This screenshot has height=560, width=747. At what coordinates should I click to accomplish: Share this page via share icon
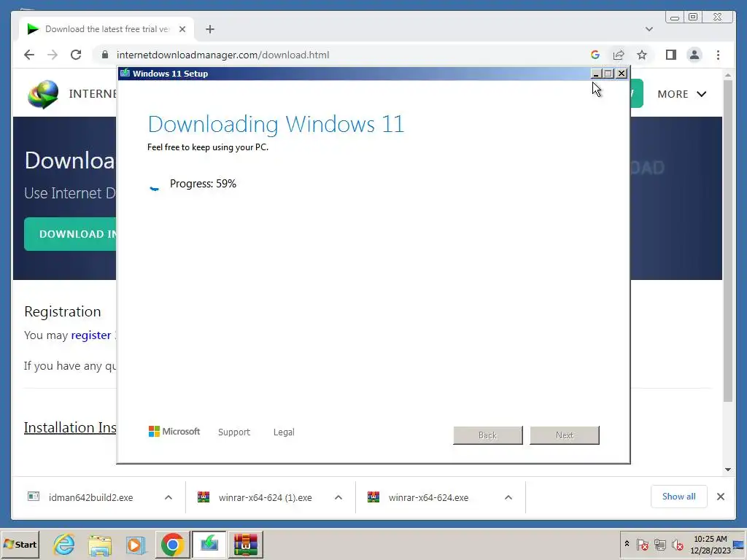tap(619, 55)
